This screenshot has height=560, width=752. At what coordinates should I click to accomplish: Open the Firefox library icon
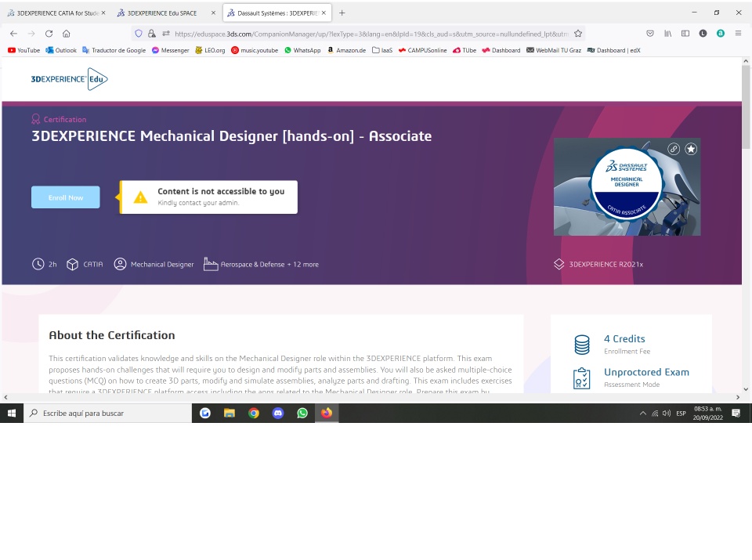pyautogui.click(x=667, y=34)
